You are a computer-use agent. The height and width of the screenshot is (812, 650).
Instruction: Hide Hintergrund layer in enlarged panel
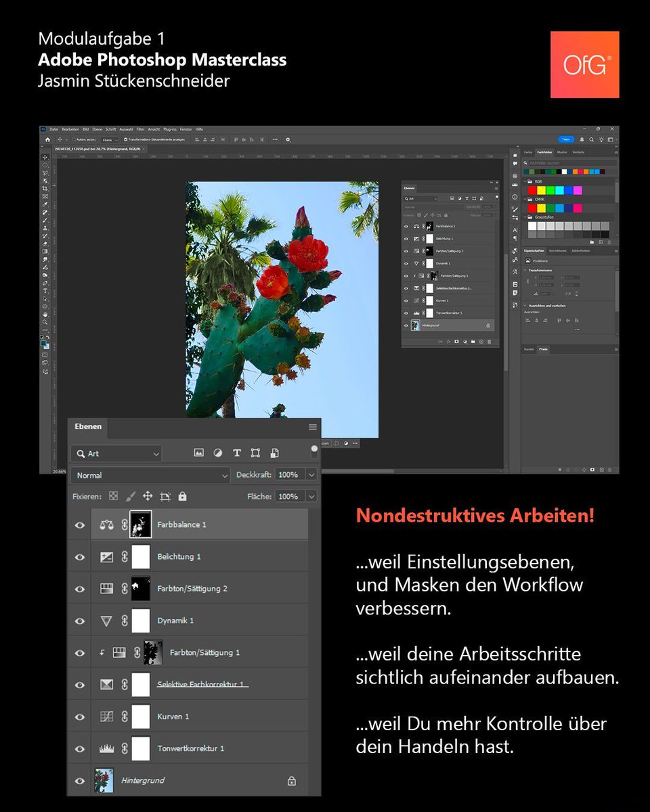coord(80,781)
